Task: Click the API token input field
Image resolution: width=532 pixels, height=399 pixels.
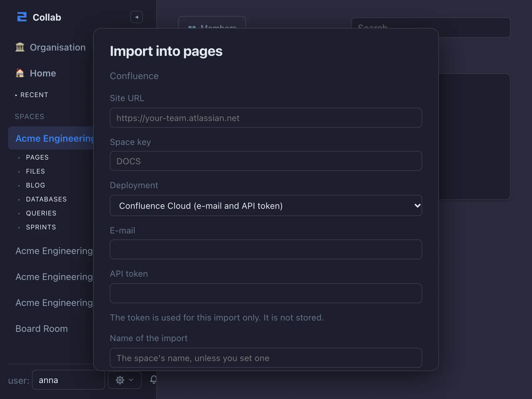Action: [x=266, y=293]
